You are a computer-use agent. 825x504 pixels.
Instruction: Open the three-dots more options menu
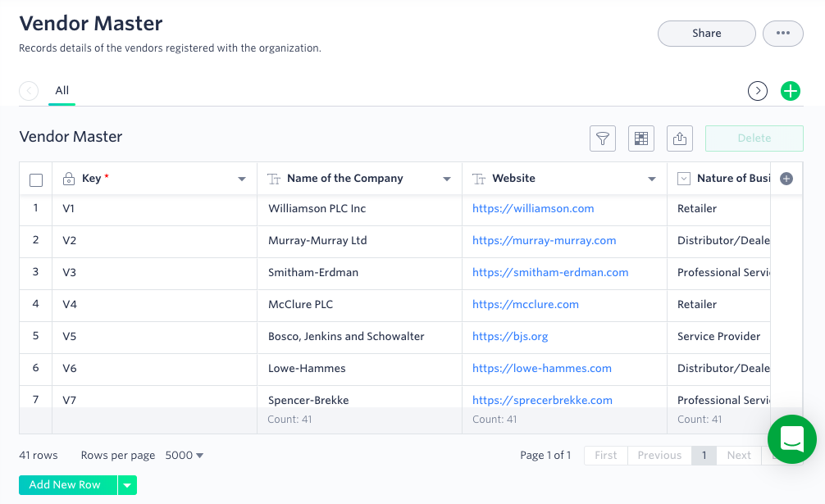tap(782, 34)
